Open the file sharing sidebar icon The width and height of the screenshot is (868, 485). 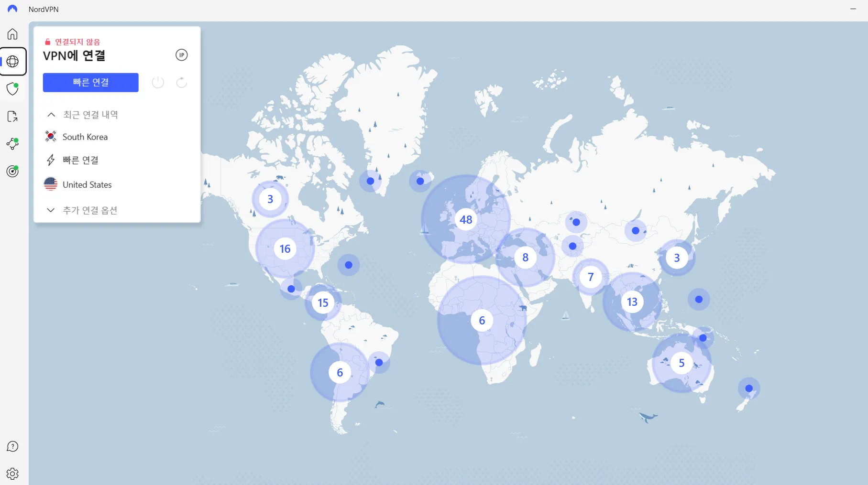(12, 117)
